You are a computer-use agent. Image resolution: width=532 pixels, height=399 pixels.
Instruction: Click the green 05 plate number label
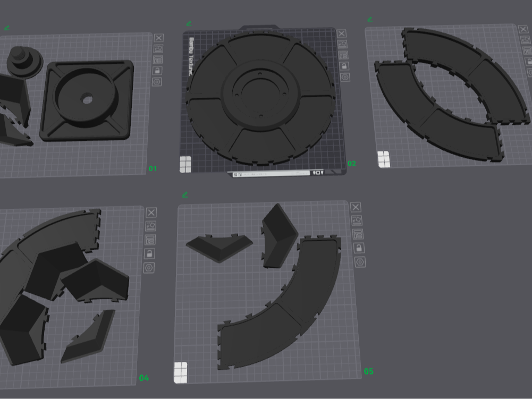click(368, 371)
